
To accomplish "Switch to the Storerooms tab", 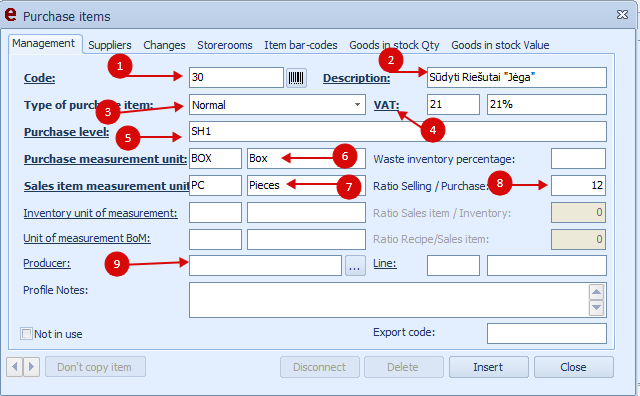I will coord(224,45).
